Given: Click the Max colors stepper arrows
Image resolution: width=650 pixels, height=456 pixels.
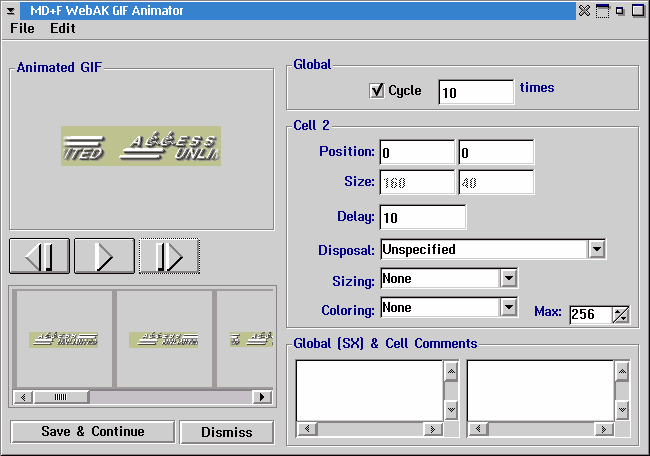Looking at the screenshot, I should pyautogui.click(x=621, y=315).
